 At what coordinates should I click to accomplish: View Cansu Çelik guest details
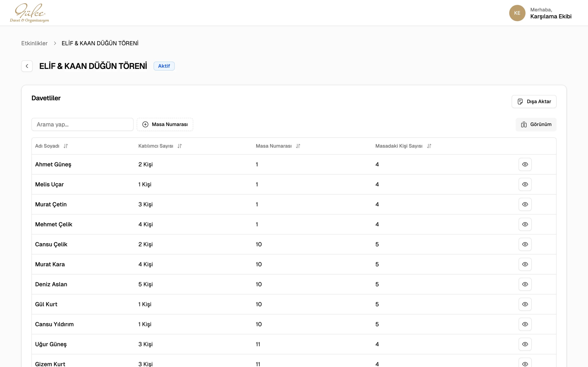tap(525, 244)
